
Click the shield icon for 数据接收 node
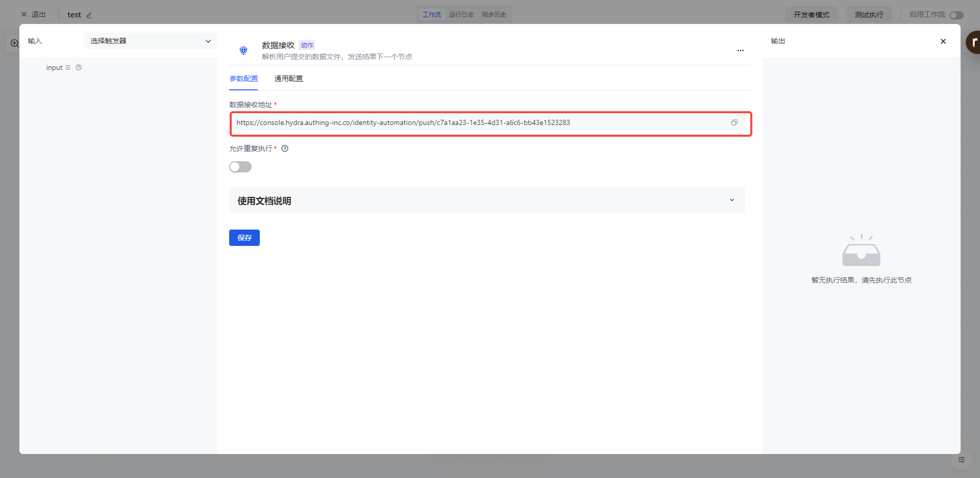click(x=243, y=51)
